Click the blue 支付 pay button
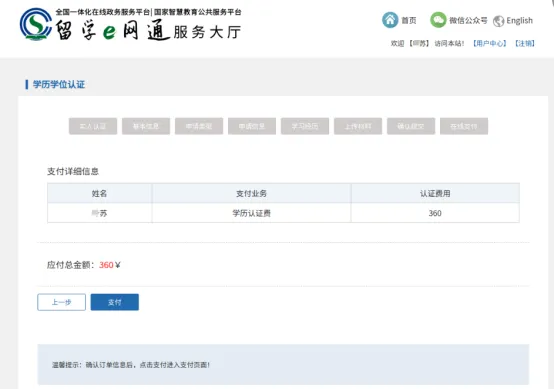This screenshot has height=389, width=554. click(115, 302)
